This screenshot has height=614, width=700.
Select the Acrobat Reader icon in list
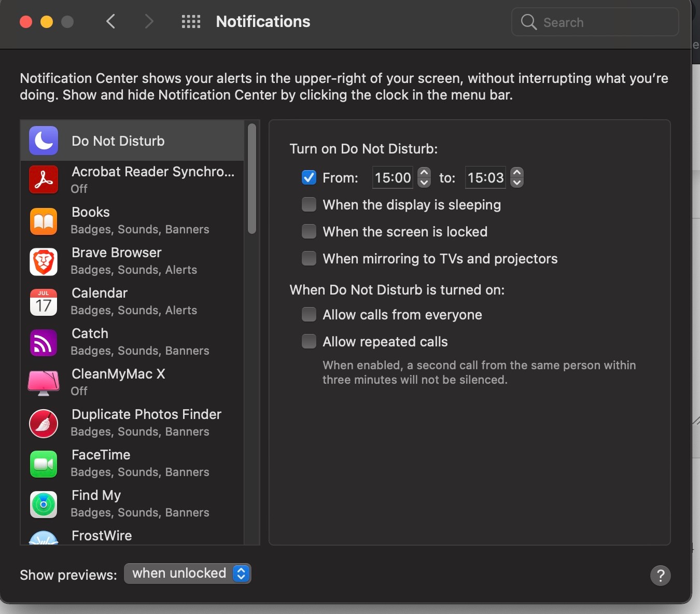tap(44, 180)
